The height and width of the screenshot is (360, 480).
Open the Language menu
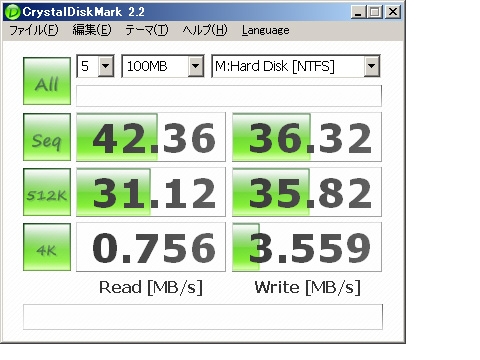[x=266, y=30]
